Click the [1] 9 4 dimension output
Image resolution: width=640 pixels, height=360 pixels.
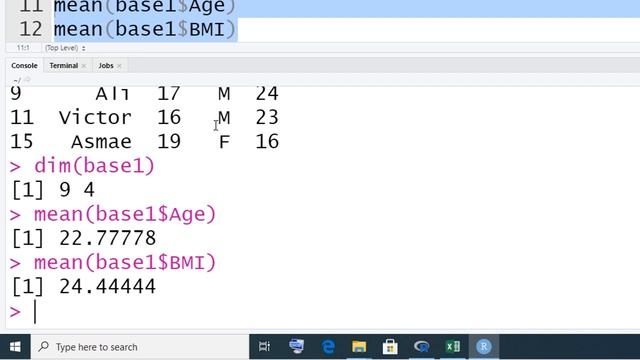53,190
